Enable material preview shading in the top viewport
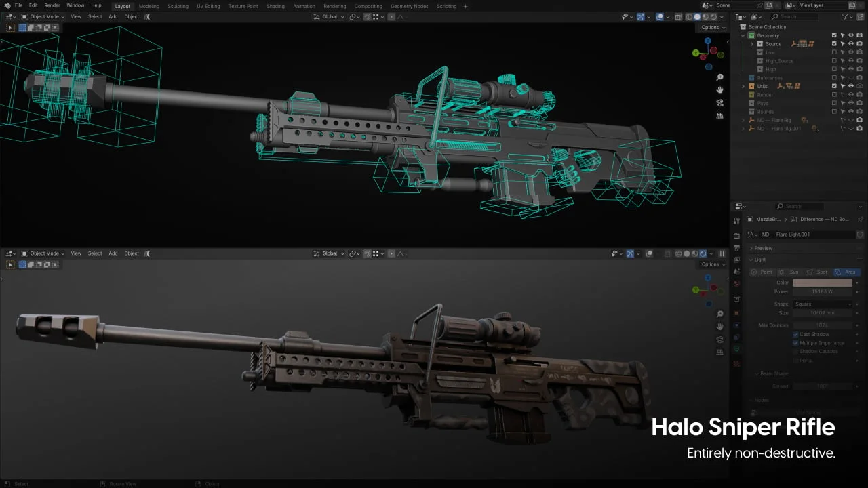Image resolution: width=868 pixels, height=488 pixels. [705, 16]
